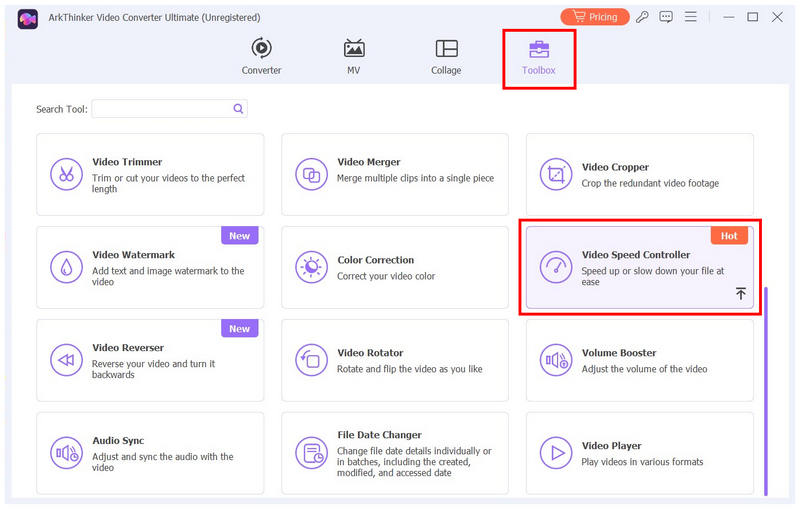
Task: Click the window maximize button
Action: (753, 17)
